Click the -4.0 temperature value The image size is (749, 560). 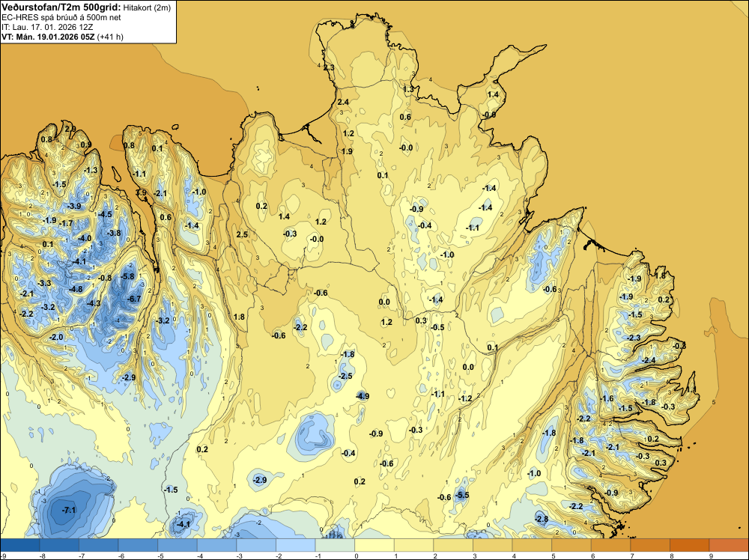click(x=84, y=238)
